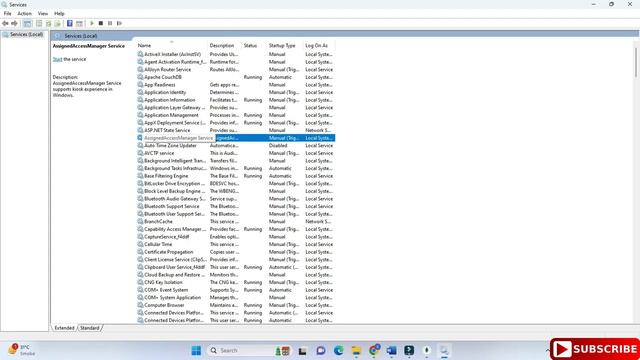Click the gear icon beside BranchCache

pyautogui.click(x=140, y=221)
